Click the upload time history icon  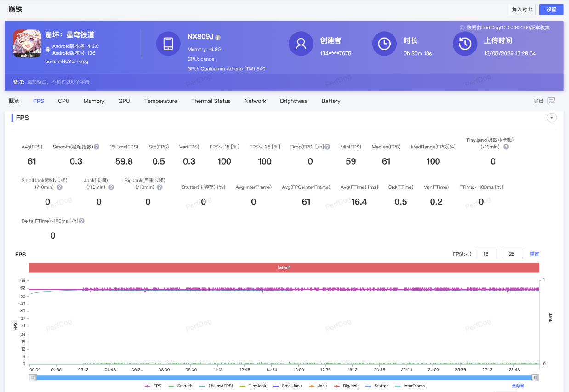pyautogui.click(x=465, y=44)
